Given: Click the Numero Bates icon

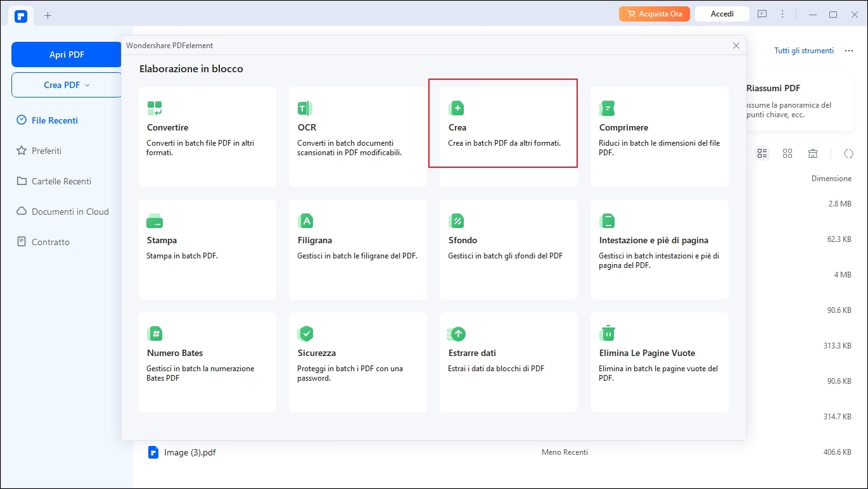Looking at the screenshot, I should 155,334.
